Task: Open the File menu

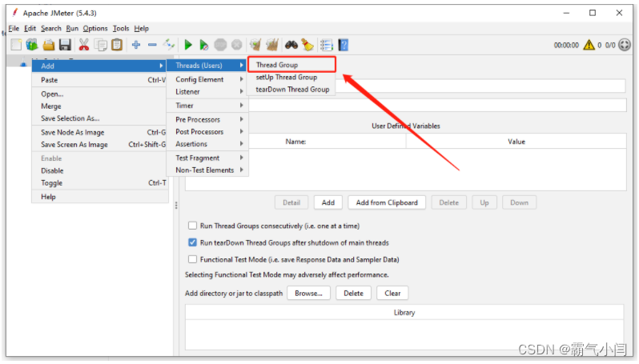Action: [x=14, y=29]
